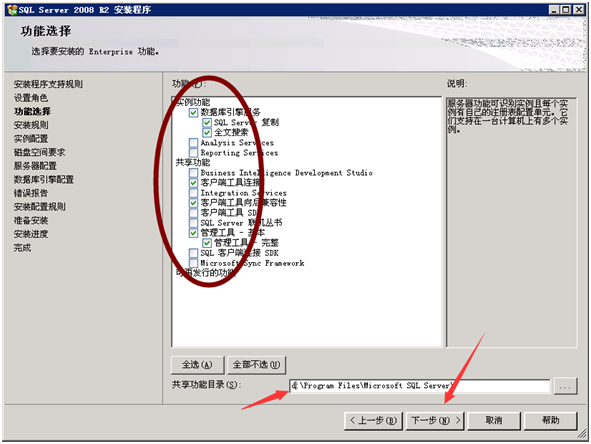This screenshot has width=591, height=444.
Task: Check Integration Services option
Action: pos(193,193)
